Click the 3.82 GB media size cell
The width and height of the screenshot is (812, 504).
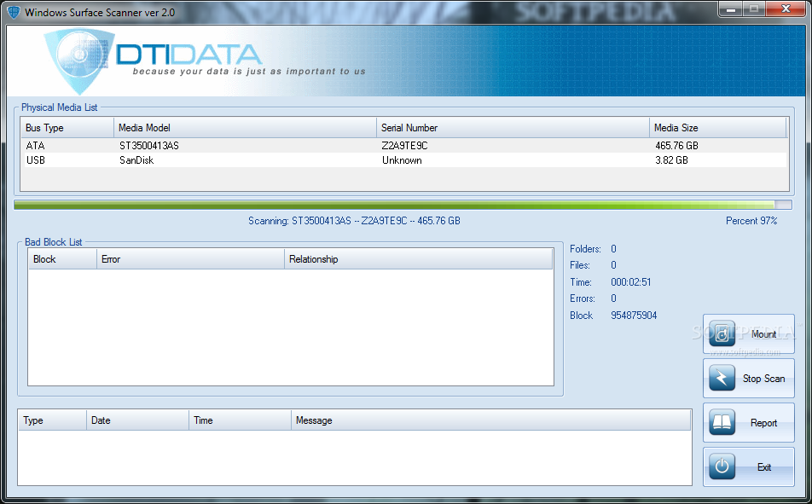tap(671, 160)
